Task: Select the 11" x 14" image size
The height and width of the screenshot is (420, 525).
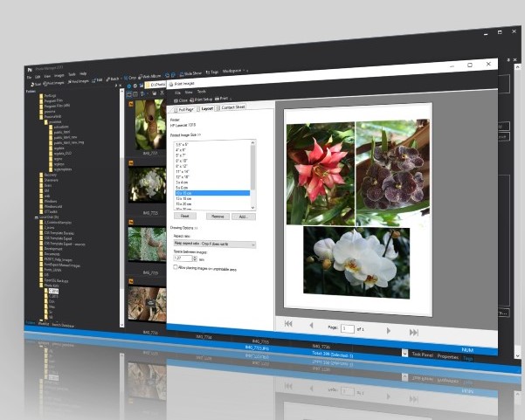Action: (183, 171)
